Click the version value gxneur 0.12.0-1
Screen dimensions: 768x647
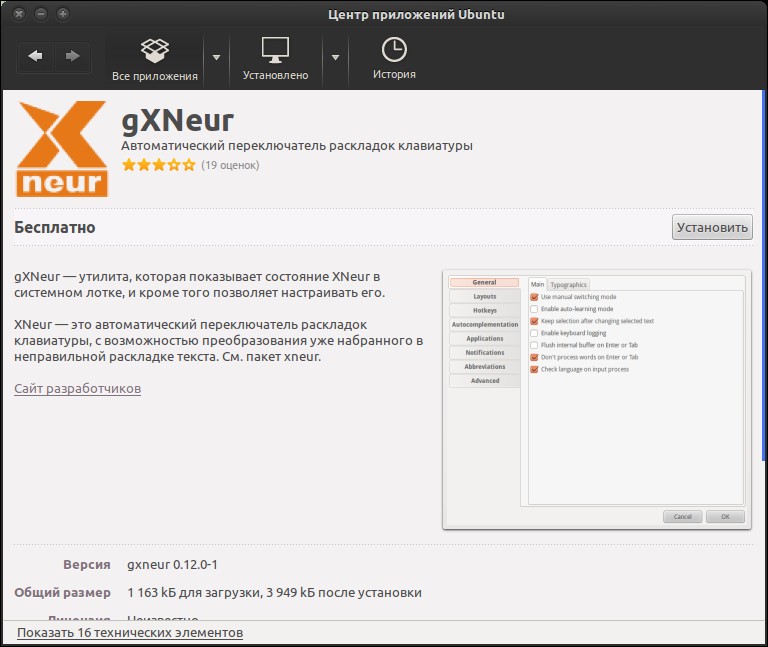click(x=172, y=565)
